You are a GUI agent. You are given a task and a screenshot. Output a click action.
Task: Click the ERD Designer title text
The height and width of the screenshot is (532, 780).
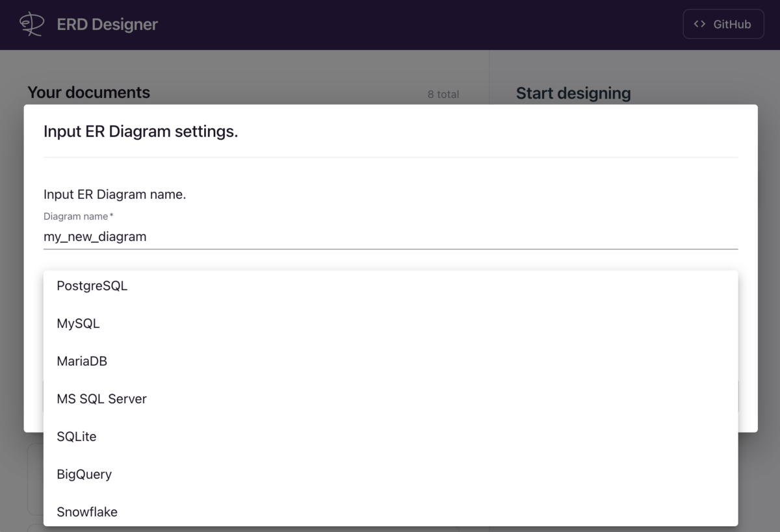click(x=107, y=25)
